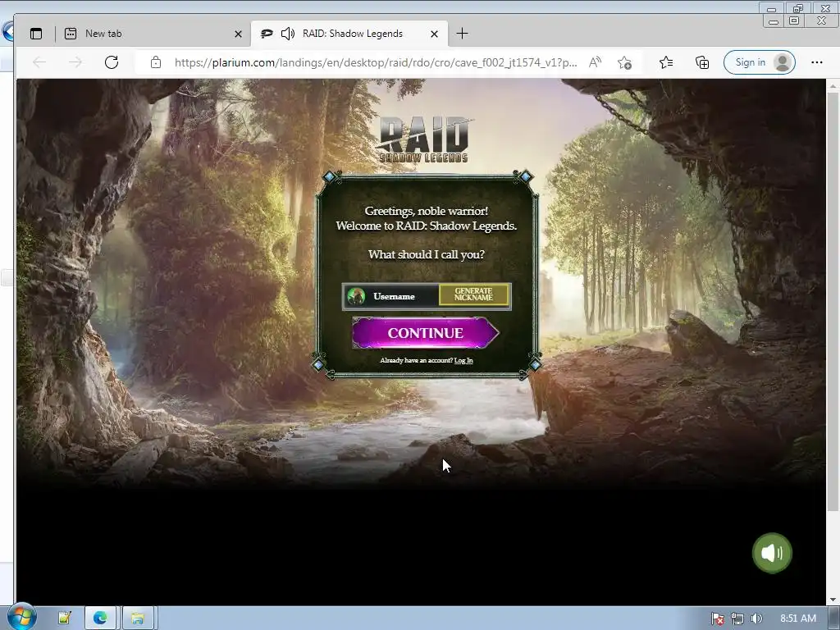840x630 pixels.
Task: Click the purple CONTINUE button
Action: click(x=426, y=333)
